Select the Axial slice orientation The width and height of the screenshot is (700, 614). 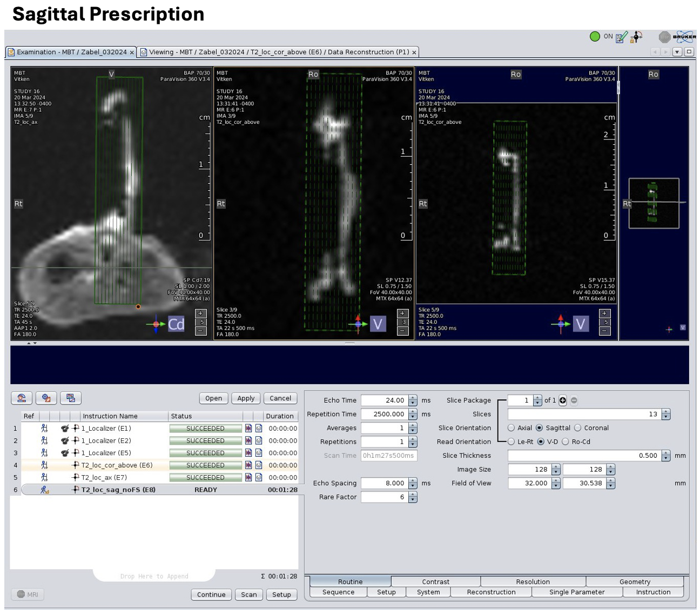point(511,428)
